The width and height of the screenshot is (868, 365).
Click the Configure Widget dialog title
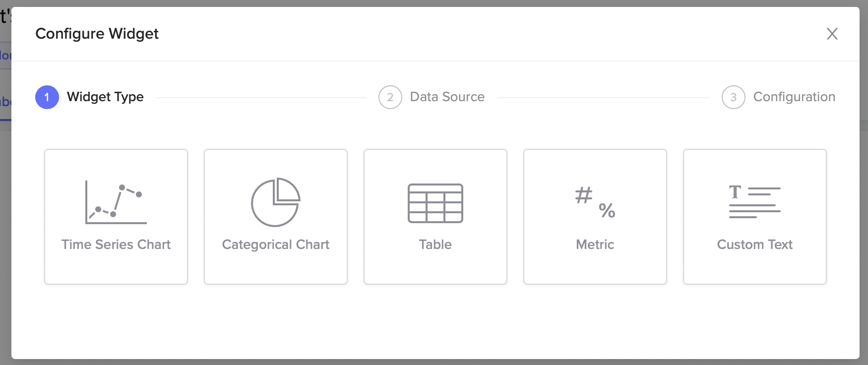pyautogui.click(x=97, y=34)
